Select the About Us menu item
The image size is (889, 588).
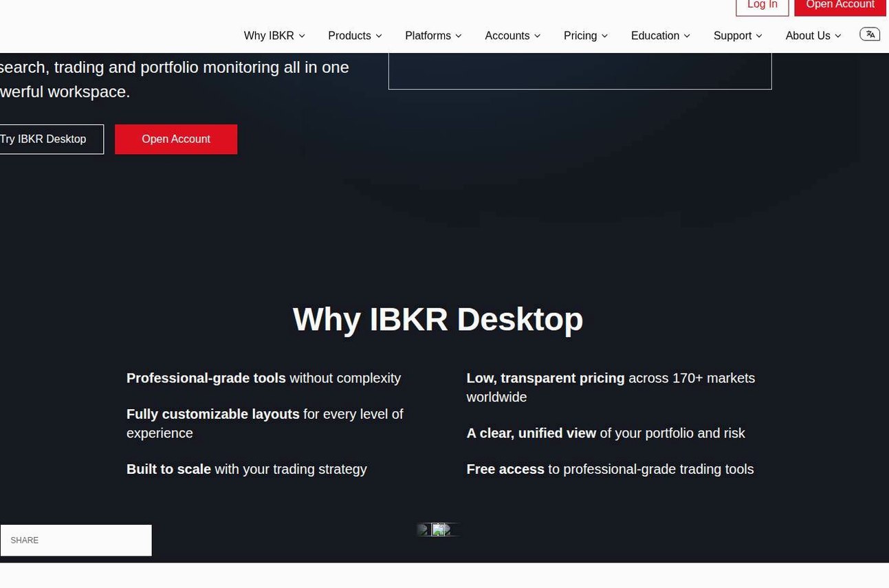(813, 36)
